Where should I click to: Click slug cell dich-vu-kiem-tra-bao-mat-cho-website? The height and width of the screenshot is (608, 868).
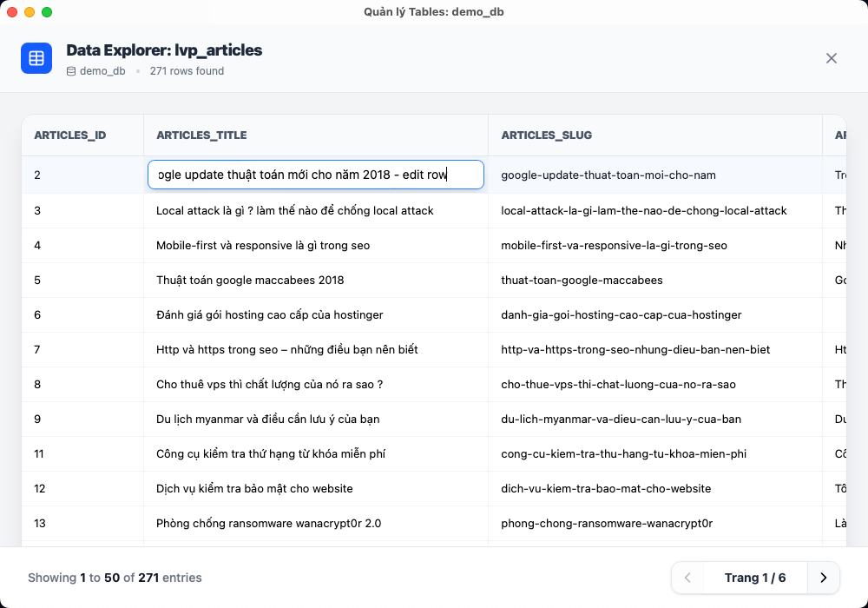click(606, 488)
